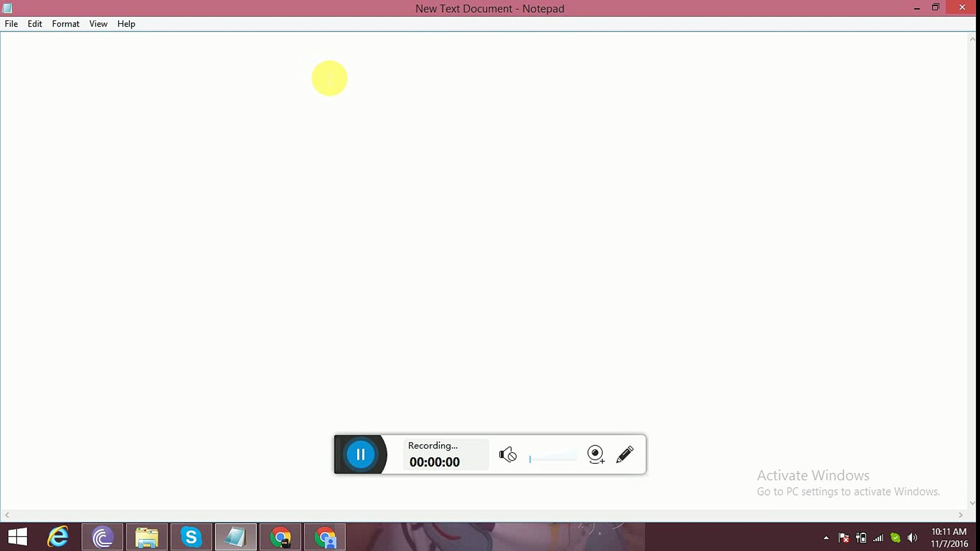This screenshot has width=980, height=551.
Task: Open the purple swirl app on taskbar
Action: [x=102, y=537]
